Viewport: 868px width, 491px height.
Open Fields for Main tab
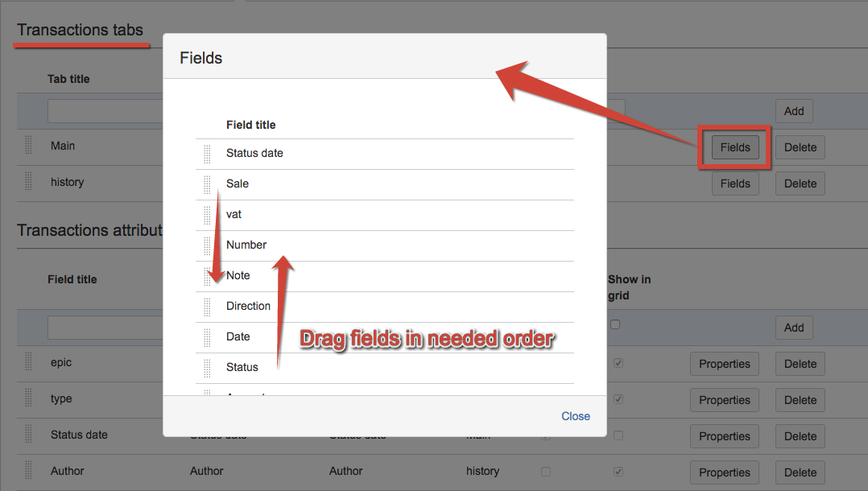point(734,147)
